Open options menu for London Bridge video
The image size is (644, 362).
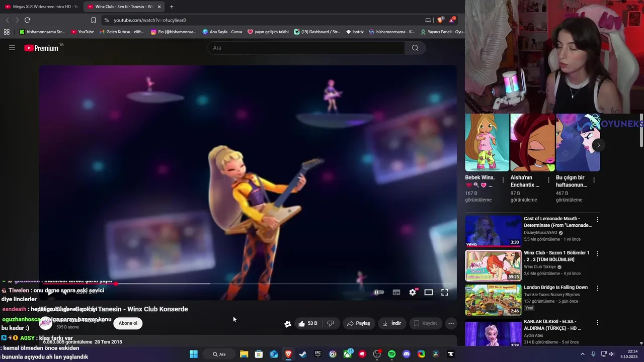coord(597,289)
